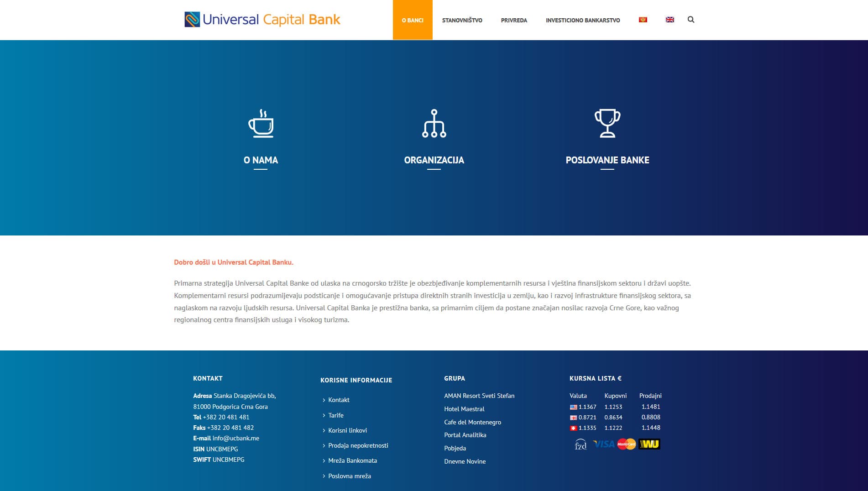Screen dimensions: 868x491
Task: Click the CHF buying rate 1.1222
Action: [613, 428]
